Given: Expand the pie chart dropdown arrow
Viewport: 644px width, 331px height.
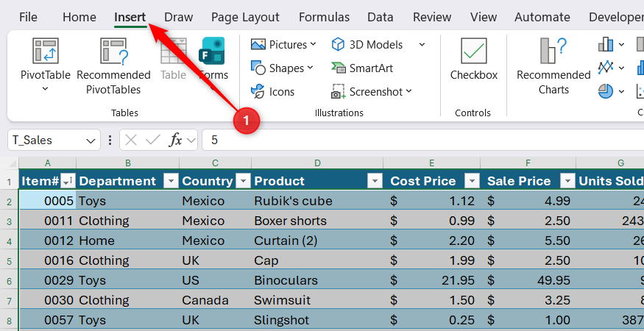Looking at the screenshot, I should (621, 92).
